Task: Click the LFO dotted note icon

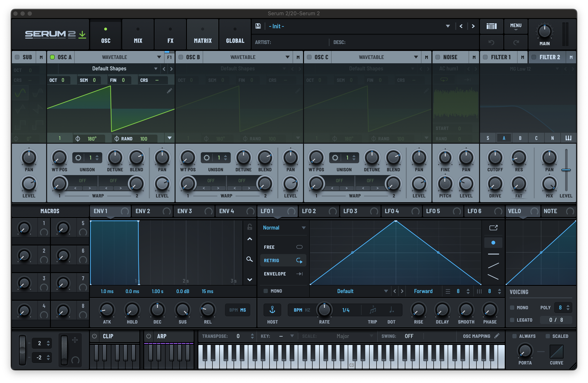Action: tap(392, 310)
